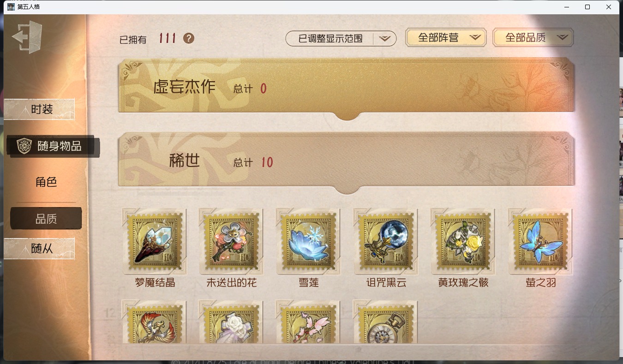Select the 梦魇结晶 accessory stamp
This screenshot has height=364, width=623.
click(x=155, y=241)
